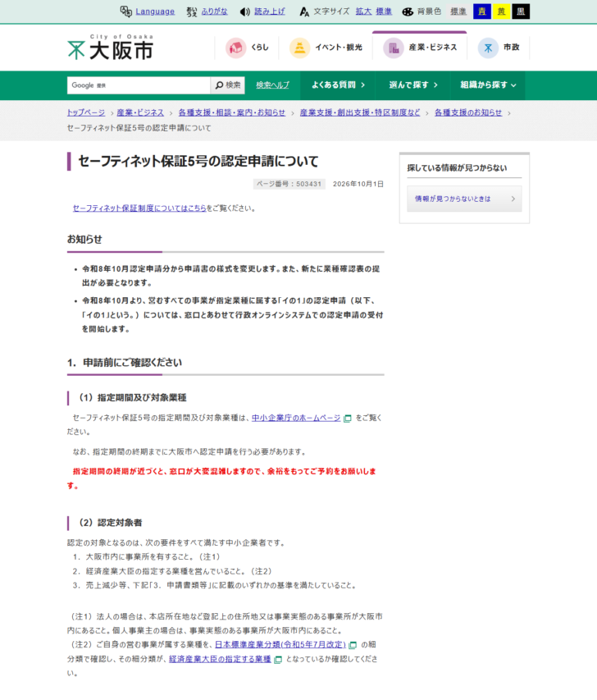Open the よくある質問 menu item
This screenshot has height=700, width=597.
[x=338, y=85]
